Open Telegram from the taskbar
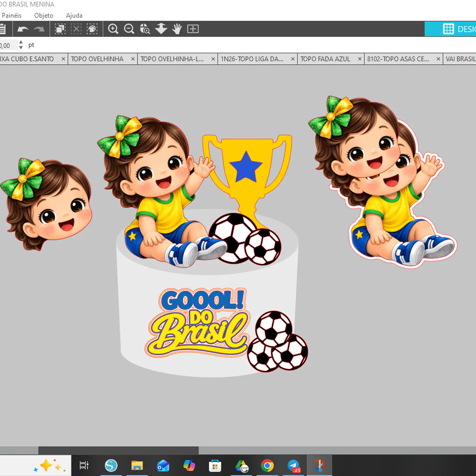 tap(294, 466)
